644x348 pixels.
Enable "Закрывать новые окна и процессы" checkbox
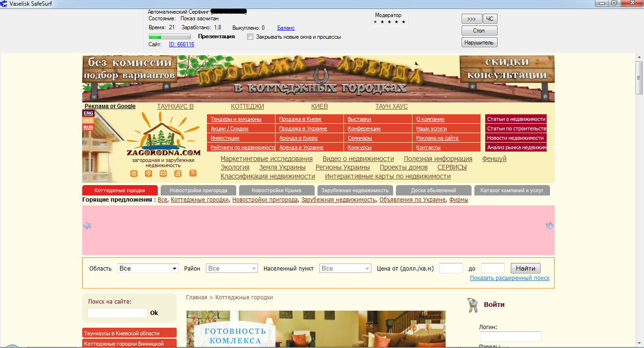tap(250, 37)
